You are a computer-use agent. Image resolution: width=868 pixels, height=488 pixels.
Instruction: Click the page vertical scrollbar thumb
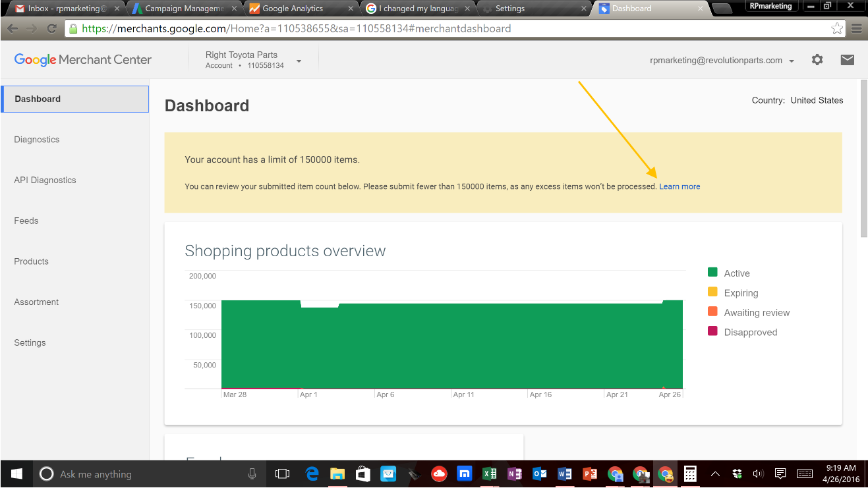tap(864, 158)
